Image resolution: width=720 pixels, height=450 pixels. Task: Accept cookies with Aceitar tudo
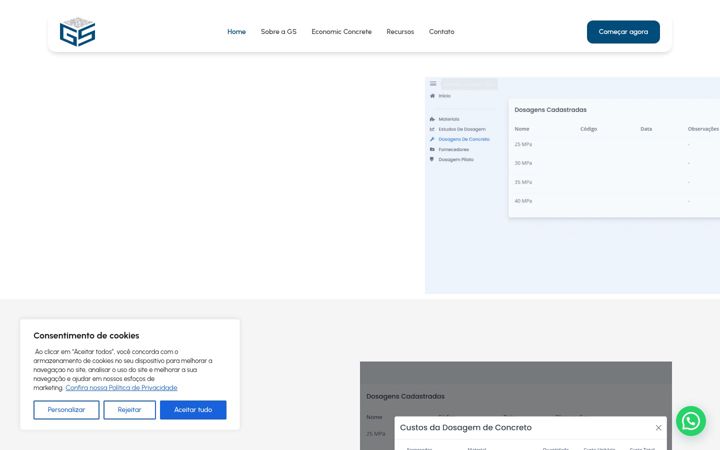(193, 410)
